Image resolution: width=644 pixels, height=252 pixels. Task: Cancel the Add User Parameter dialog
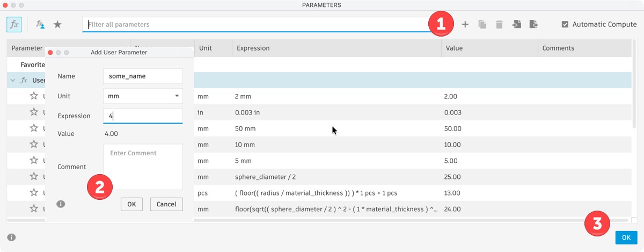166,204
